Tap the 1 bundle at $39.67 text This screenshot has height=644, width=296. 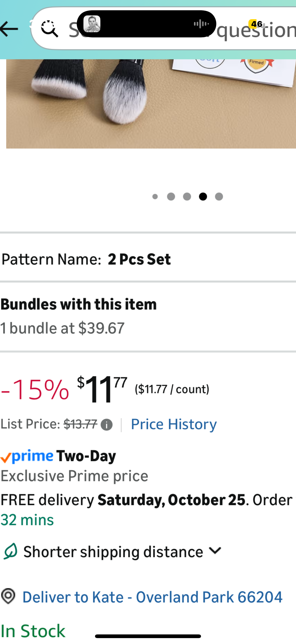click(62, 328)
